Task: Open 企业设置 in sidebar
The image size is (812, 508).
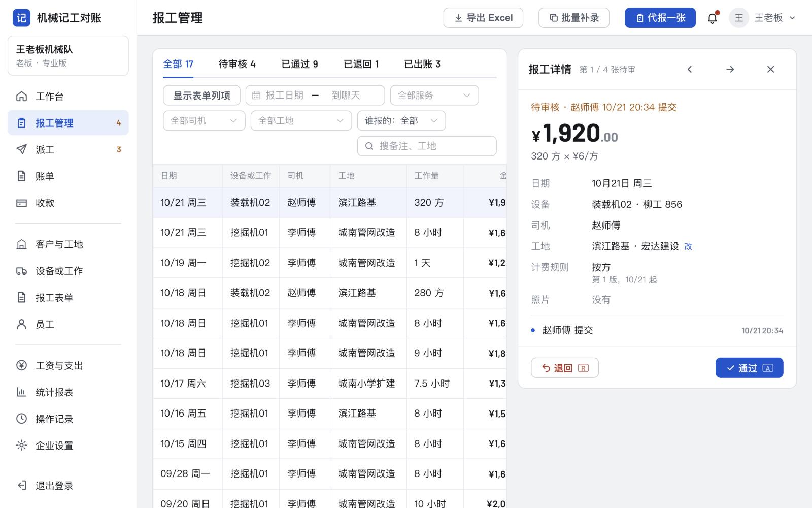Action: pyautogui.click(x=68, y=446)
